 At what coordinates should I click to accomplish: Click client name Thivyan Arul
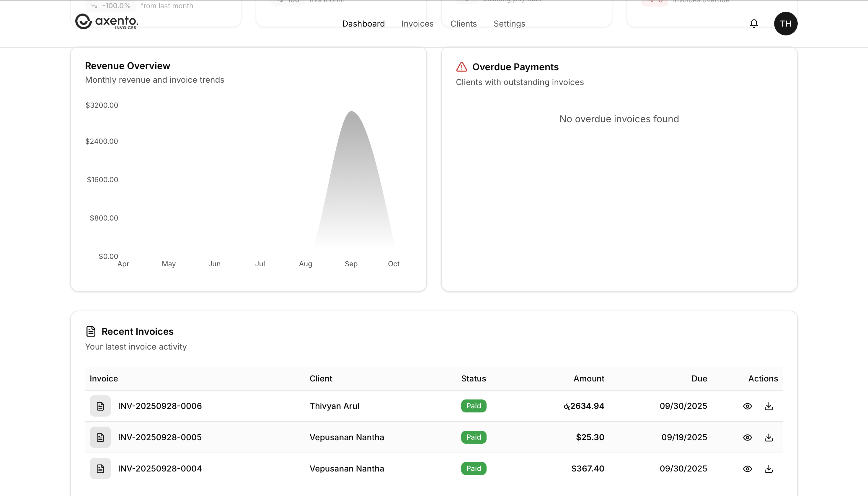pyautogui.click(x=334, y=406)
